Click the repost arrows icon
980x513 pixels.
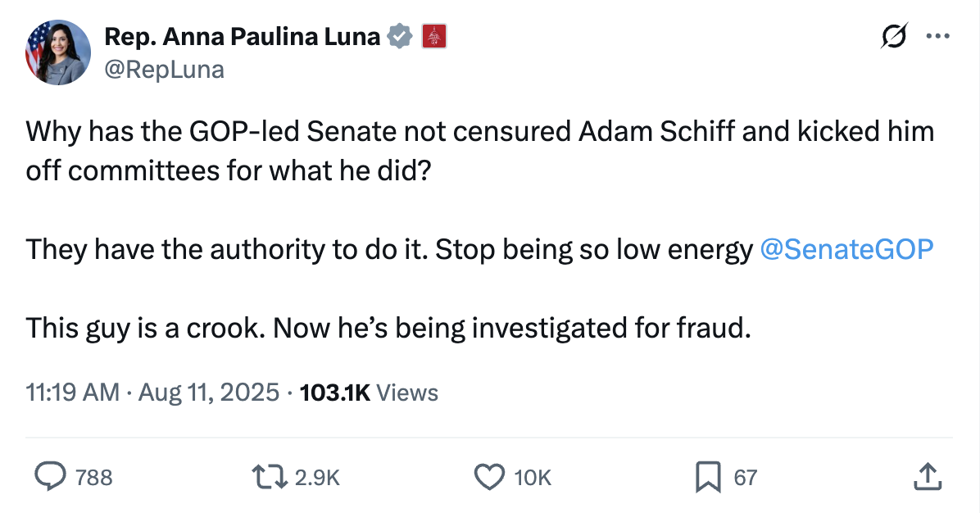(x=271, y=476)
